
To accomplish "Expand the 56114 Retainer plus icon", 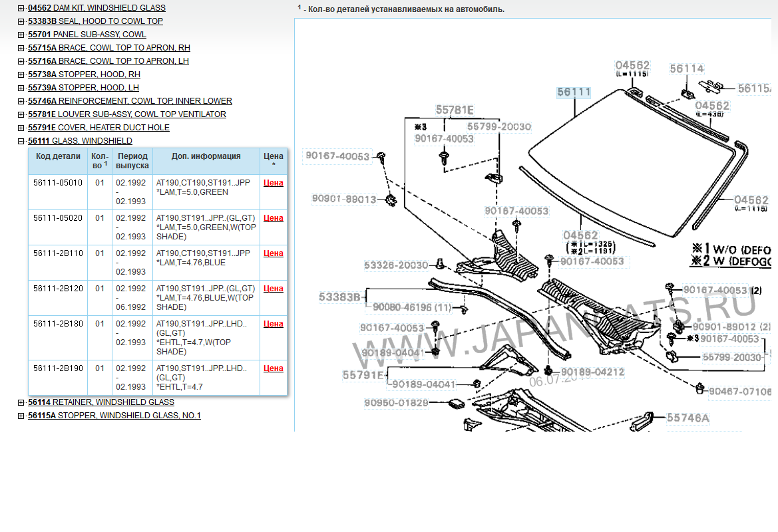I will 21,402.
